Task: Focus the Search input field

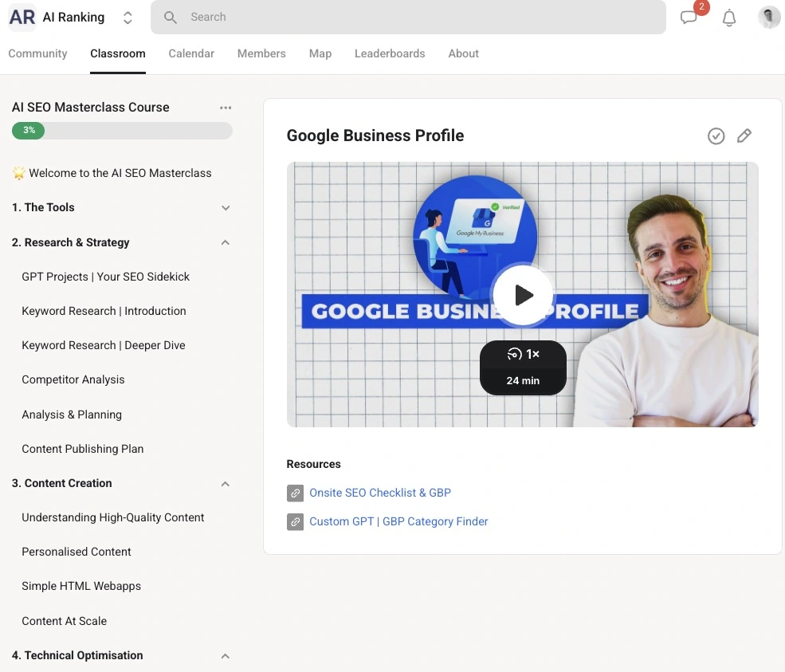Action: (408, 18)
